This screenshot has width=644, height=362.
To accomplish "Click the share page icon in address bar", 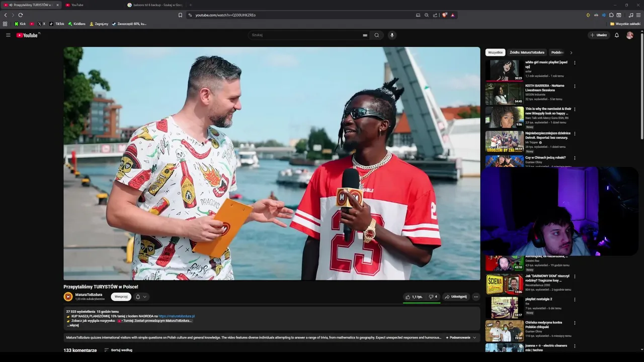I will click(x=435, y=15).
